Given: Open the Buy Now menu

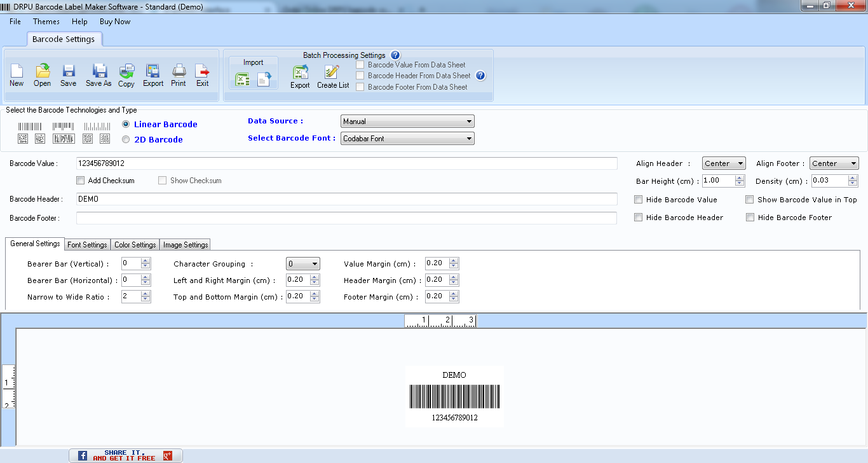Looking at the screenshot, I should point(115,22).
